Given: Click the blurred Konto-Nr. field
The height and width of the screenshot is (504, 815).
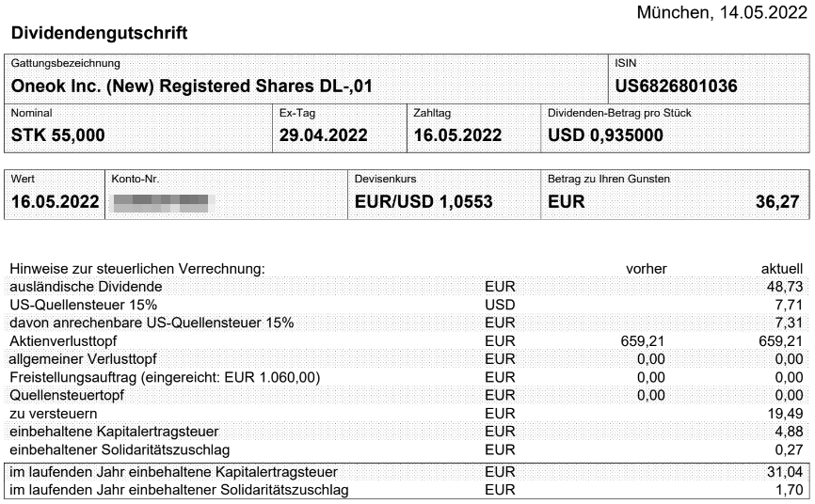Looking at the screenshot, I should click(160, 201).
